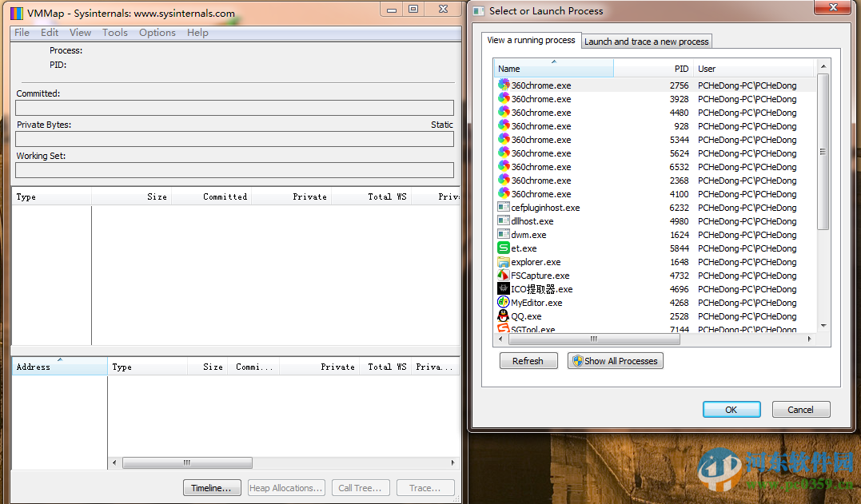861x504 pixels.
Task: Open the Options menu in VMMap
Action: click(x=157, y=33)
